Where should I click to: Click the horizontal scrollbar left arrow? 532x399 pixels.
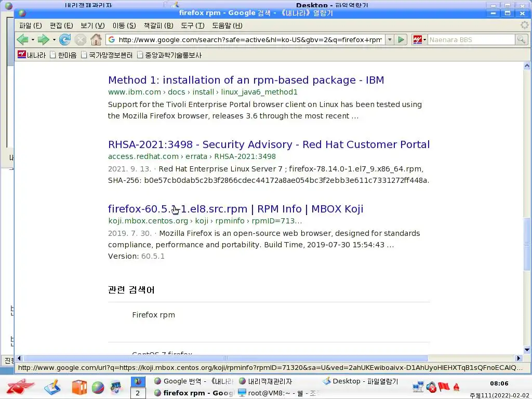pos(19,358)
